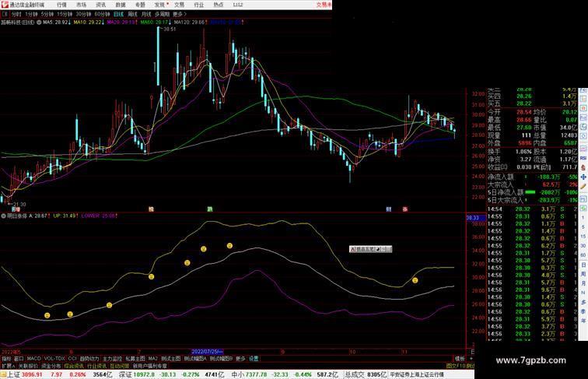Click the RSI icon in right sidebar
Screen dimensions: 588x379
(x=583, y=158)
